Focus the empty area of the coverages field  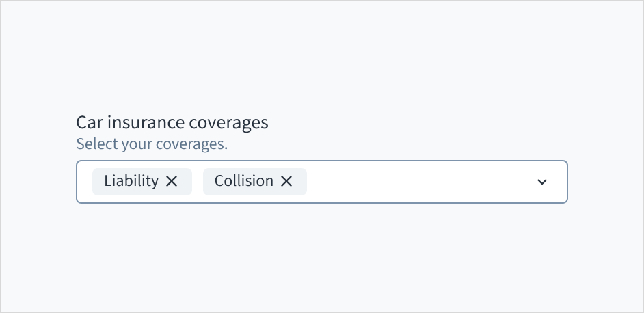(417, 182)
